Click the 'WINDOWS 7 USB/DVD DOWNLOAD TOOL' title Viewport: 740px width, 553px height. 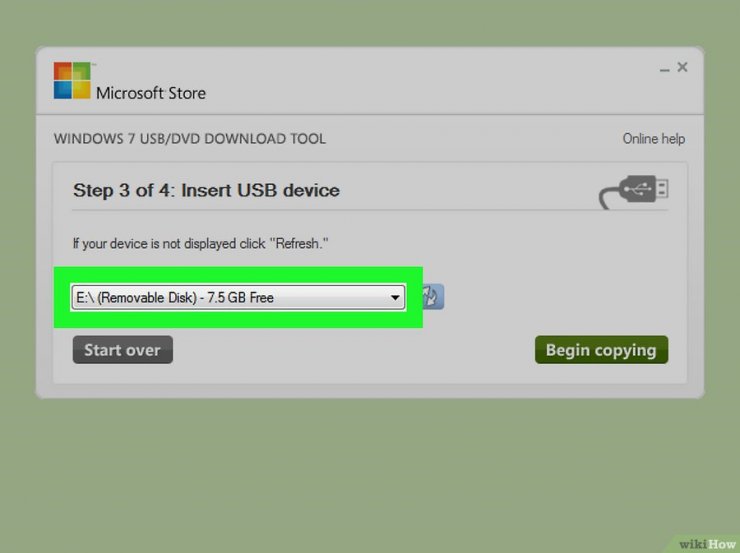click(190, 139)
